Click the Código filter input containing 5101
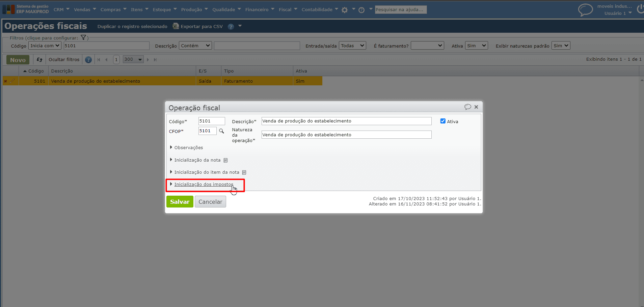 coord(106,46)
